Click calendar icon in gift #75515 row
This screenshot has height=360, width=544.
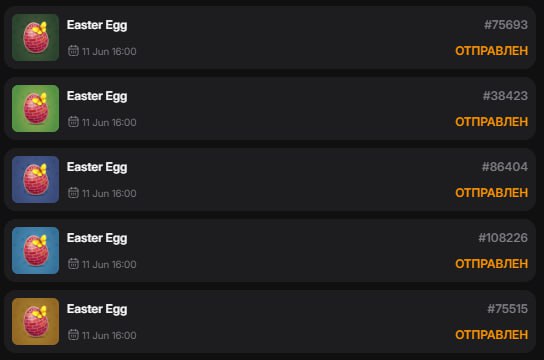click(73, 335)
